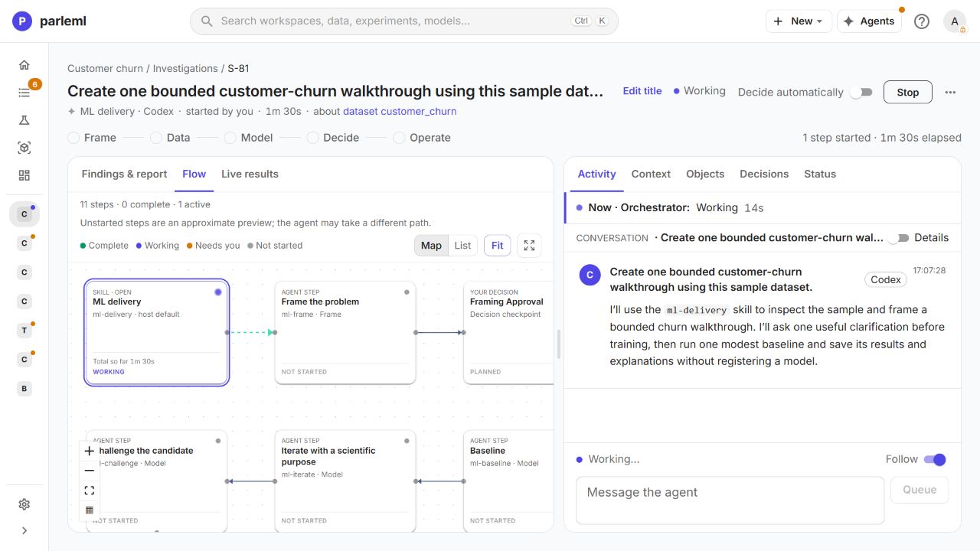The image size is (980, 551).
Task: Click the Codex badge in conversation
Action: click(x=886, y=280)
